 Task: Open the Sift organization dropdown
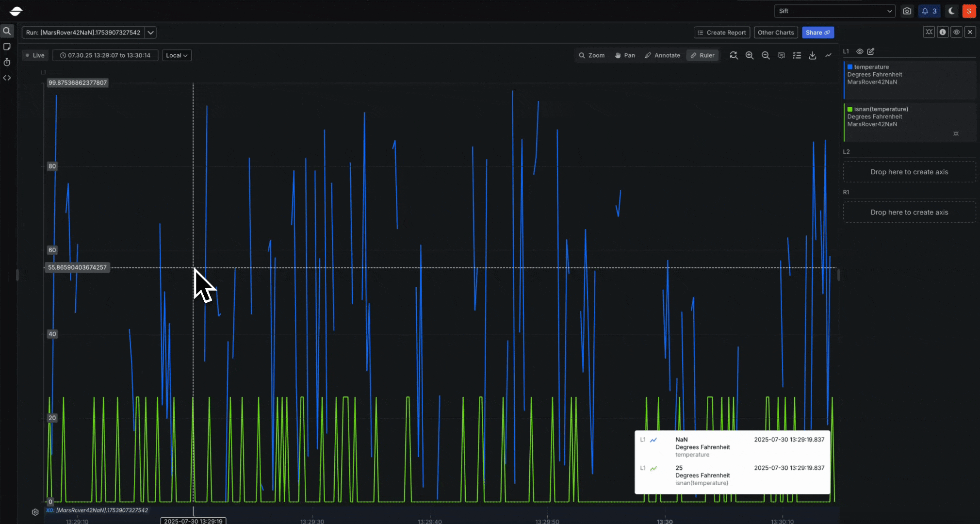pos(834,11)
